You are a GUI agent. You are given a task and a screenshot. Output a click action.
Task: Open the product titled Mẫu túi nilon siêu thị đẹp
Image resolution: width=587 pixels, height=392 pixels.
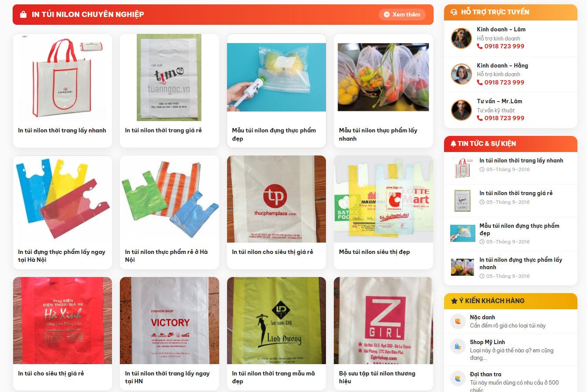[374, 252]
